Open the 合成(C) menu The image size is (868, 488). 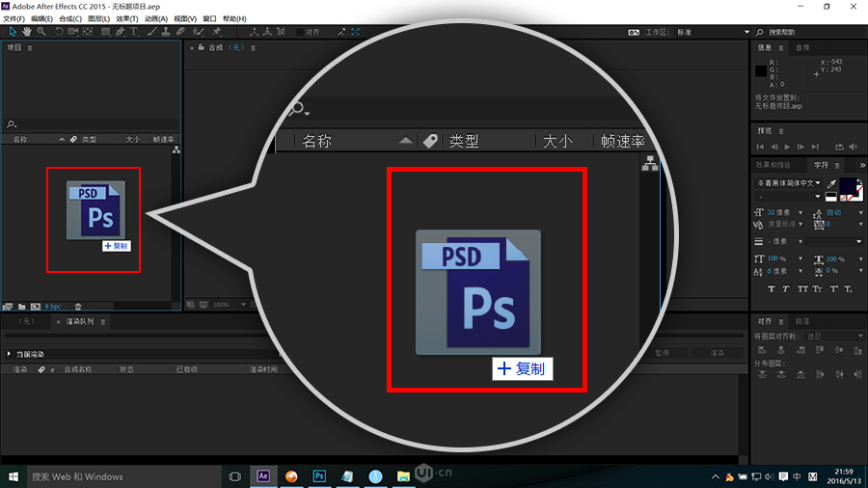click(70, 19)
